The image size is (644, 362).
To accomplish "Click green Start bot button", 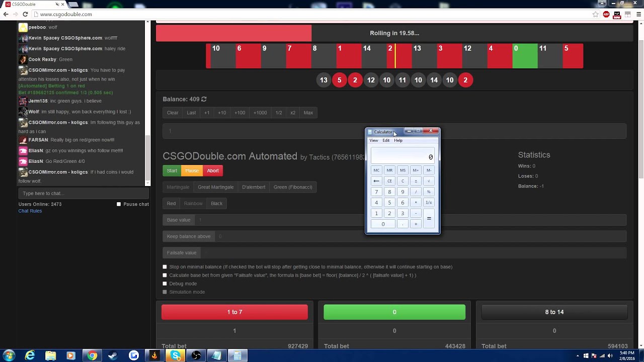I will [172, 171].
